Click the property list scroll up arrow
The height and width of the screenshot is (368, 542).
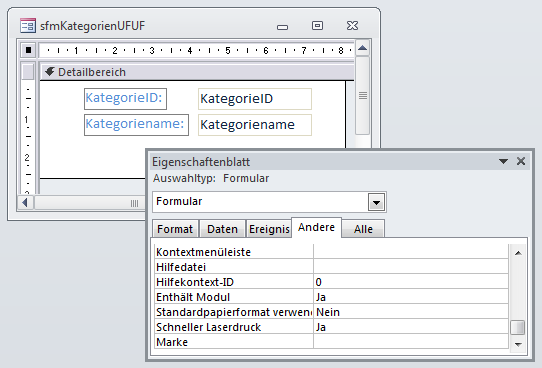(518, 253)
